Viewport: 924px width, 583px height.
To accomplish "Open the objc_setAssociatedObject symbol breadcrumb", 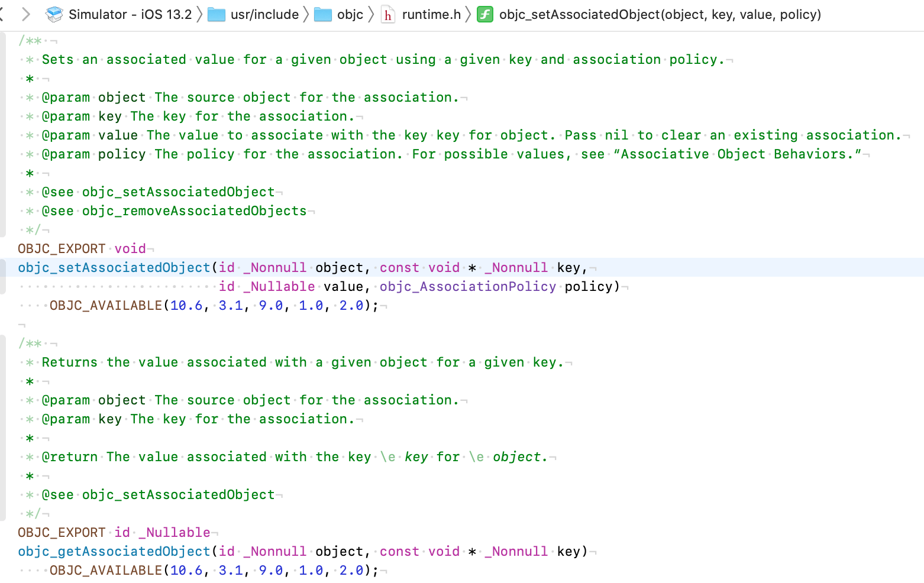I will (x=660, y=14).
